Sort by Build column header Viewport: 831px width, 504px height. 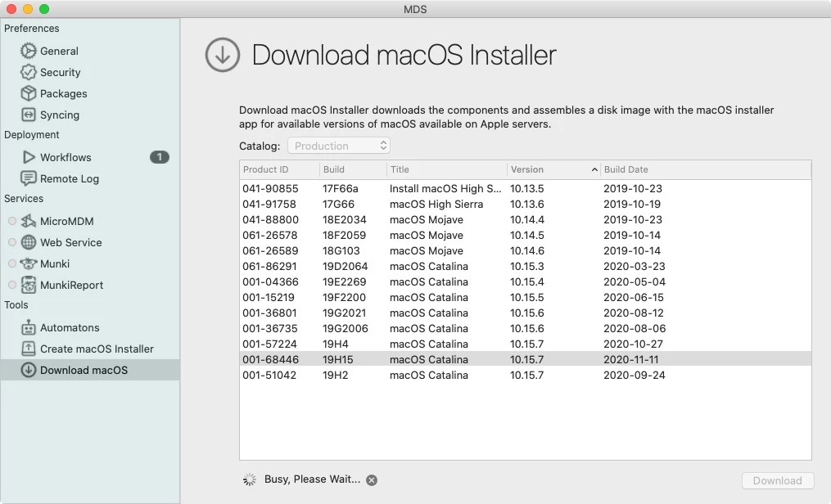pyautogui.click(x=354, y=169)
